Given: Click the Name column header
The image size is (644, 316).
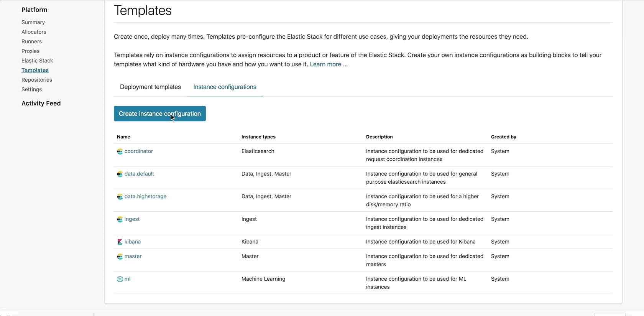Looking at the screenshot, I should 123,137.
